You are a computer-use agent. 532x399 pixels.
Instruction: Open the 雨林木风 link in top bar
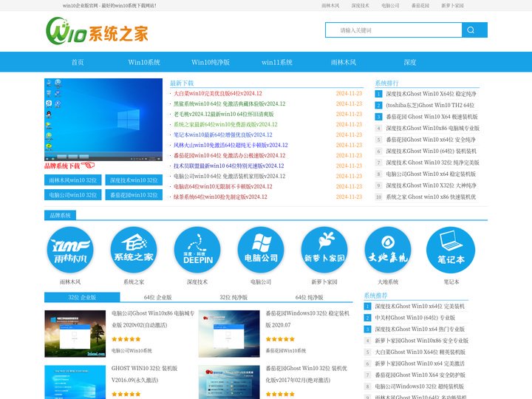330,5
